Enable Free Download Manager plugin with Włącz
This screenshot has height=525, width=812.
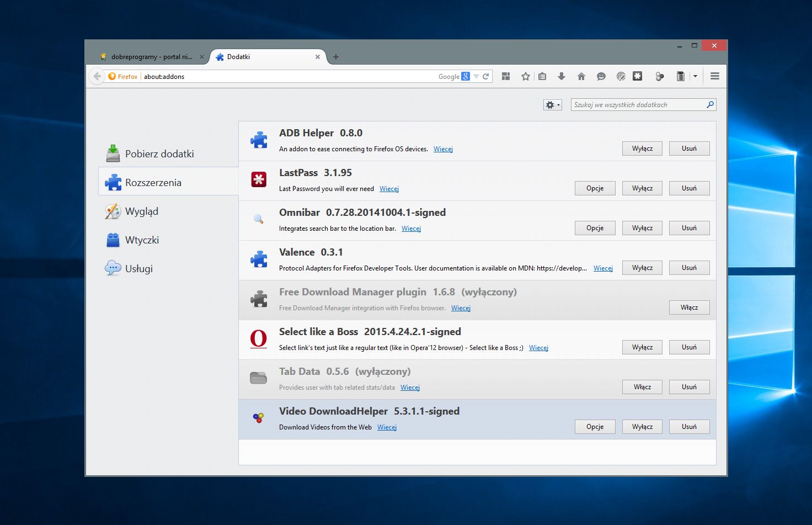point(689,307)
